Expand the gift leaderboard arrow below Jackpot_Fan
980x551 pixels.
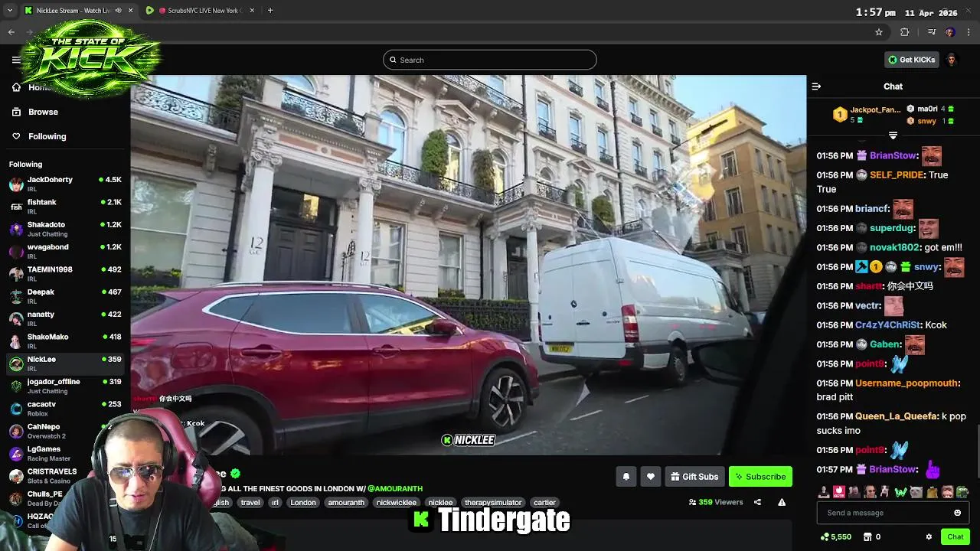point(893,135)
